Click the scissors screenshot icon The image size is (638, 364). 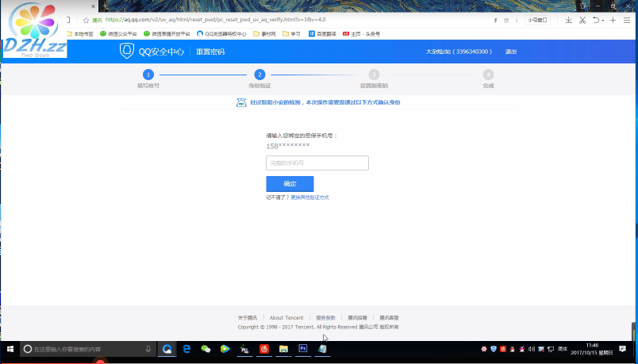pyautogui.click(x=582, y=20)
